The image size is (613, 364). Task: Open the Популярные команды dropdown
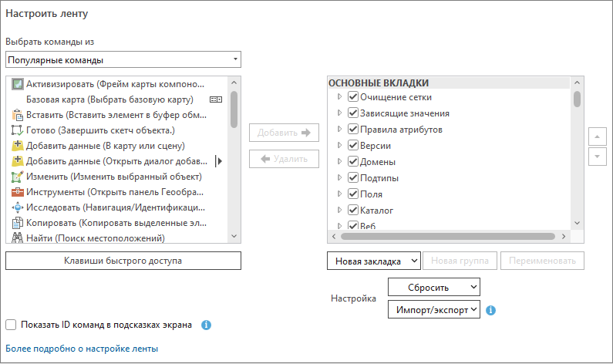point(123,60)
